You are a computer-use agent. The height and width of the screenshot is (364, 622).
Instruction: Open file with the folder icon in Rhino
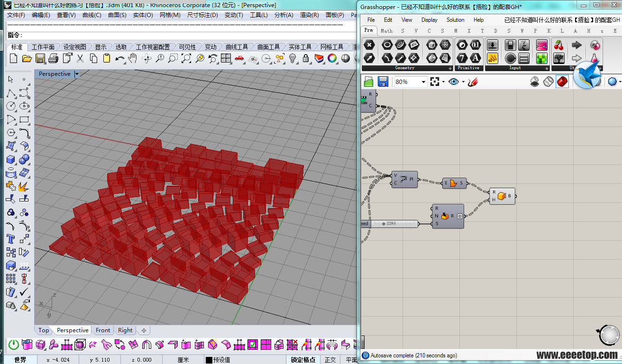point(27,59)
